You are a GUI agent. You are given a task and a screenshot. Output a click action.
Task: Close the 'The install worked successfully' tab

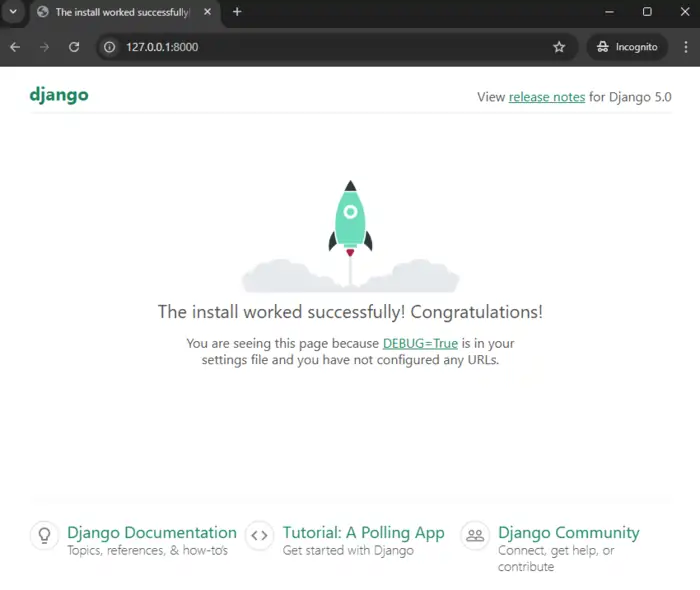pos(207,12)
